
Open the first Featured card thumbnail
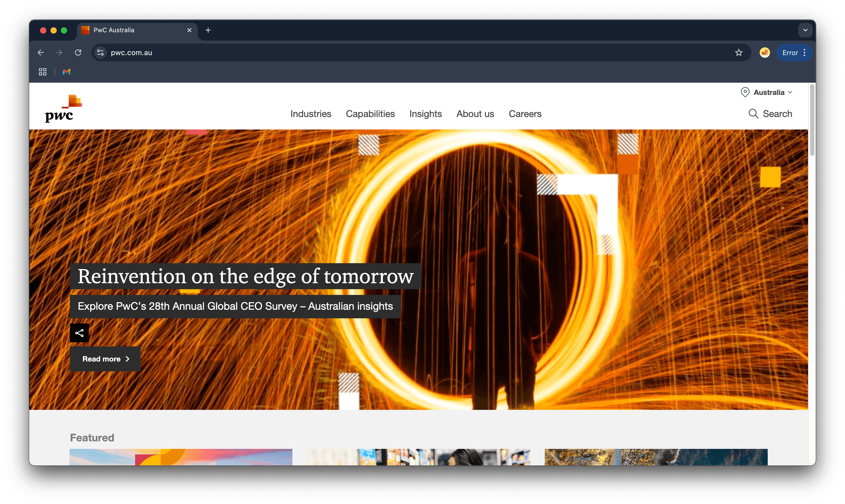[181, 457]
